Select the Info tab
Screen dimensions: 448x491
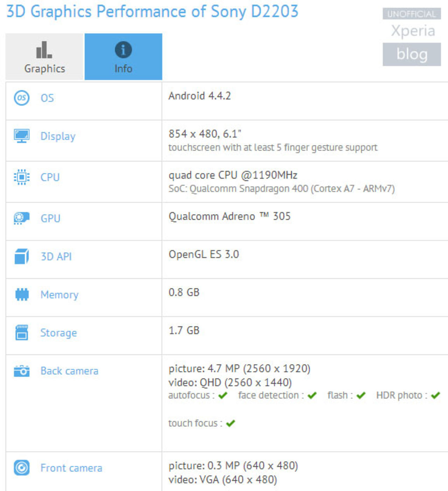click(x=123, y=57)
